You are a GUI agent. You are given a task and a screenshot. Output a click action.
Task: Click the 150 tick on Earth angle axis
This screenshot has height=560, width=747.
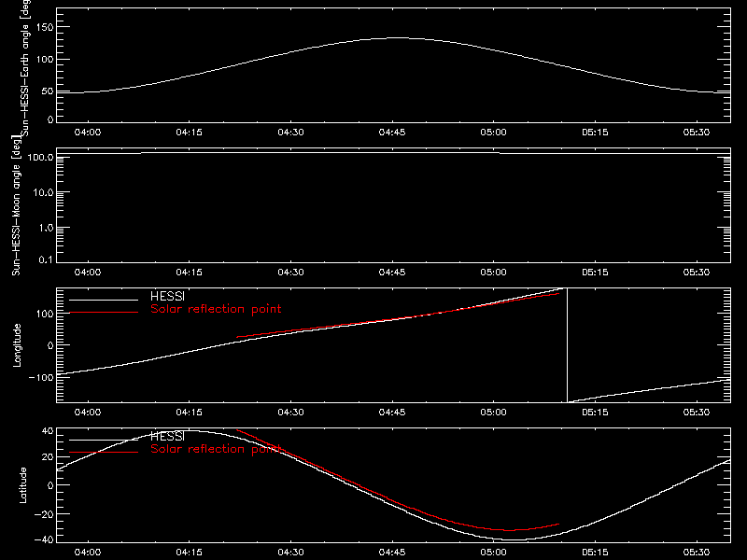[44, 27]
